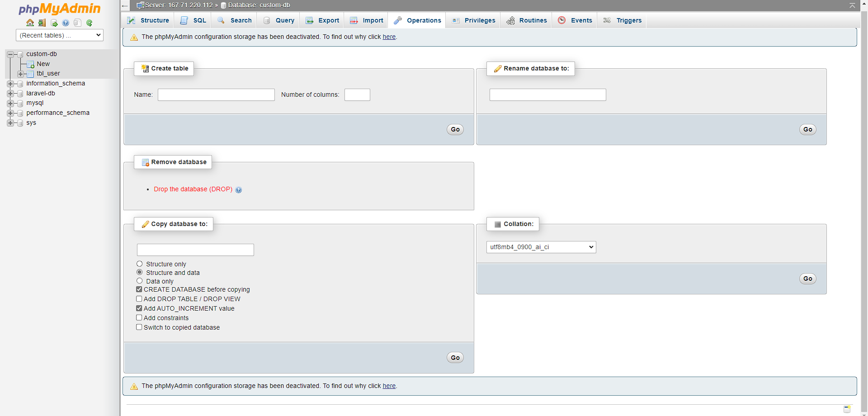Enable Add DROP TABLE / DROP VIEW
868x416 pixels.
click(139, 299)
